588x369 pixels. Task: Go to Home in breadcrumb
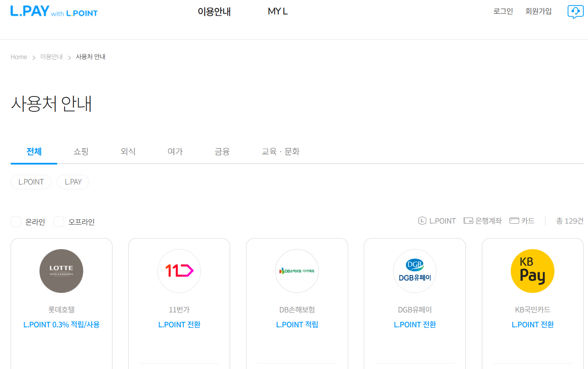click(19, 57)
